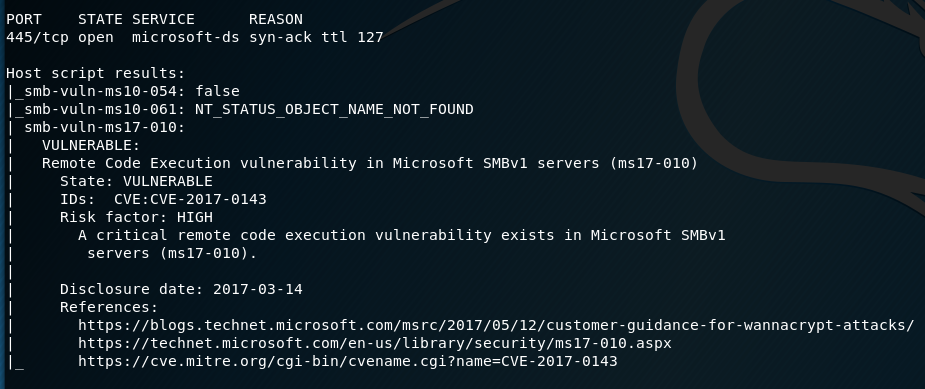This screenshot has height=389, width=925.
Task: Open the cve.mitre.org CVE-2017-0143 reference link
Action: [x=347, y=361]
